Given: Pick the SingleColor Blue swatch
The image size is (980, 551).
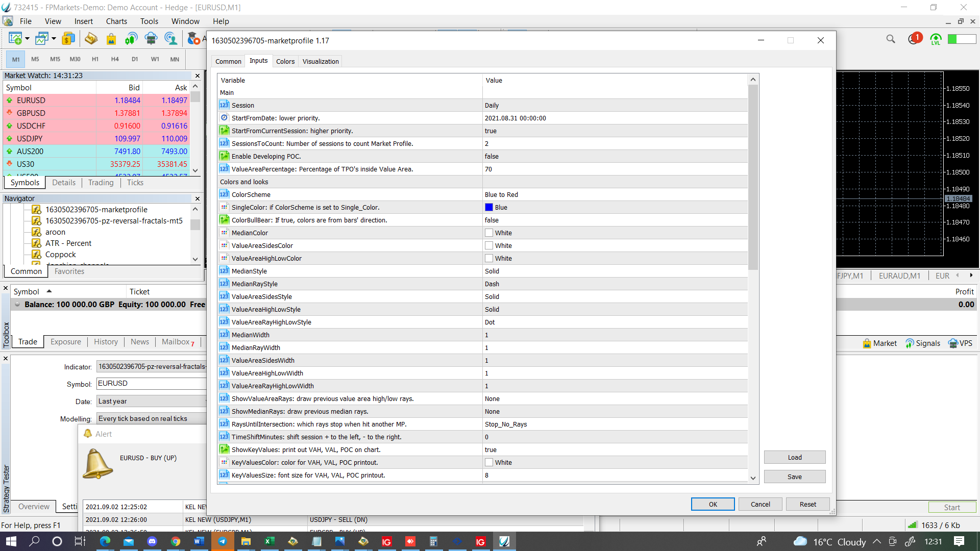Looking at the screenshot, I should pyautogui.click(x=489, y=207).
